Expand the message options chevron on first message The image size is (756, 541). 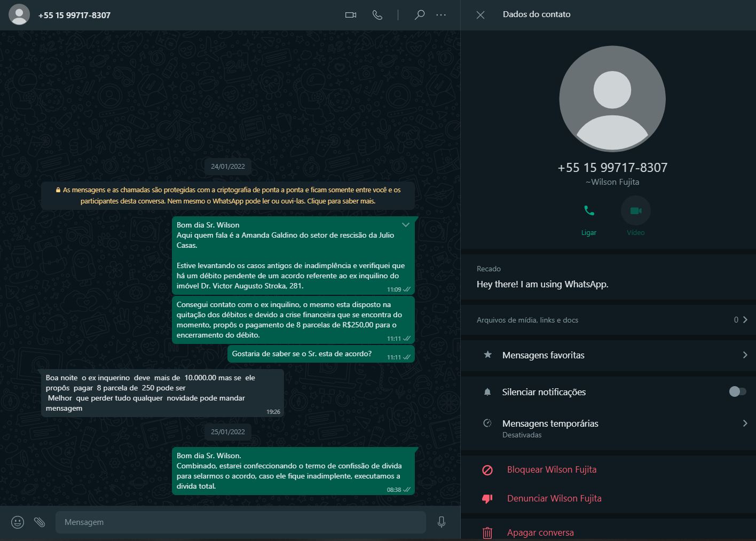tap(406, 225)
